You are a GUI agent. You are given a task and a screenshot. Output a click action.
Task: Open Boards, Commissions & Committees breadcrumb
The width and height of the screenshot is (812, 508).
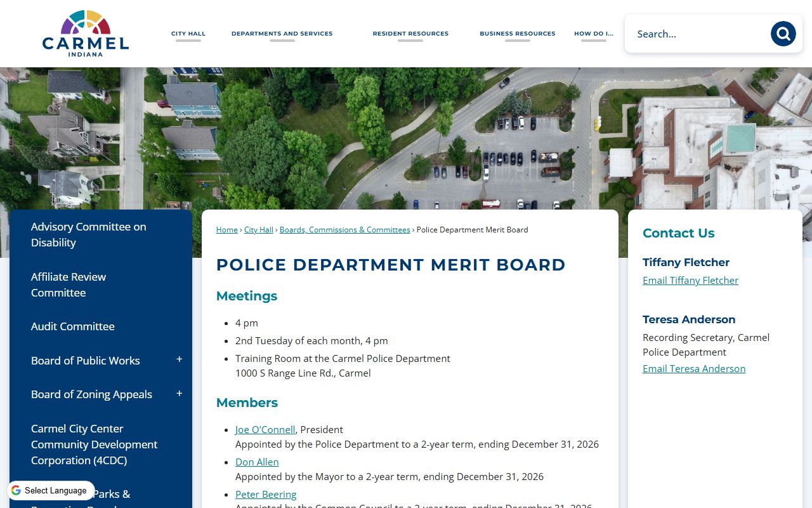[x=345, y=230]
